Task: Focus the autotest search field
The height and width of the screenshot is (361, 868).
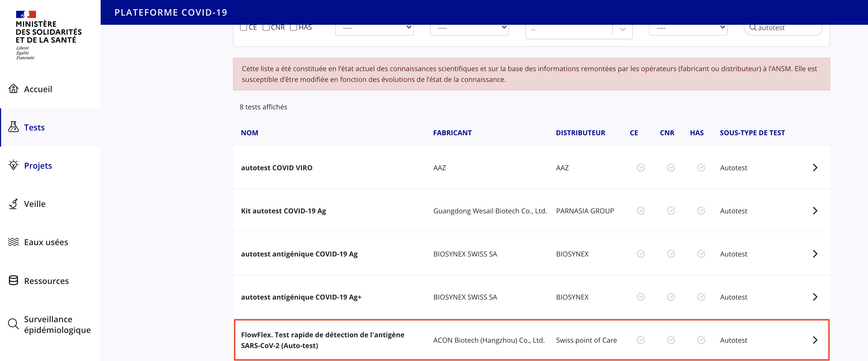Action: 783,29
